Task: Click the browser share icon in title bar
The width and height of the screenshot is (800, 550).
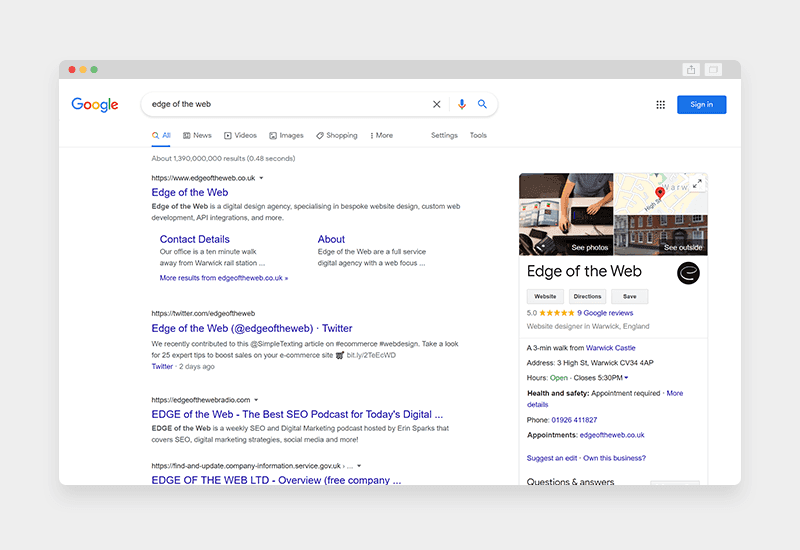Action: pos(691,69)
